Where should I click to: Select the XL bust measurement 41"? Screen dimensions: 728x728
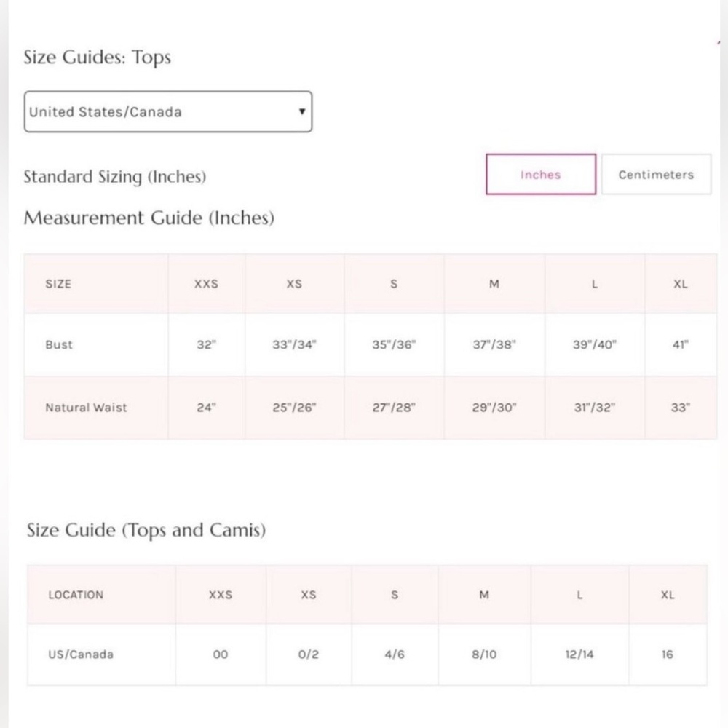(681, 345)
